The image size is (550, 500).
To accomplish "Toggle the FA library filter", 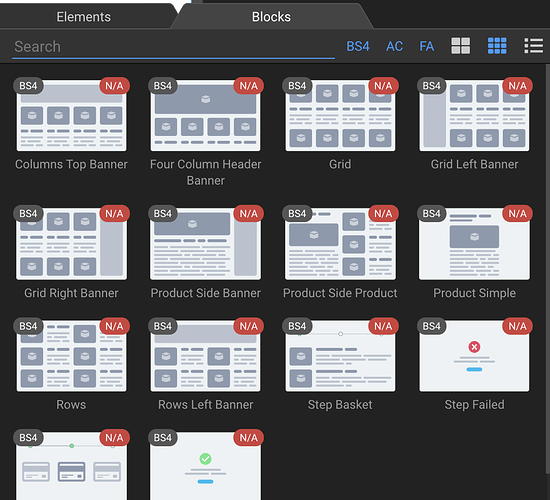I will [427, 46].
